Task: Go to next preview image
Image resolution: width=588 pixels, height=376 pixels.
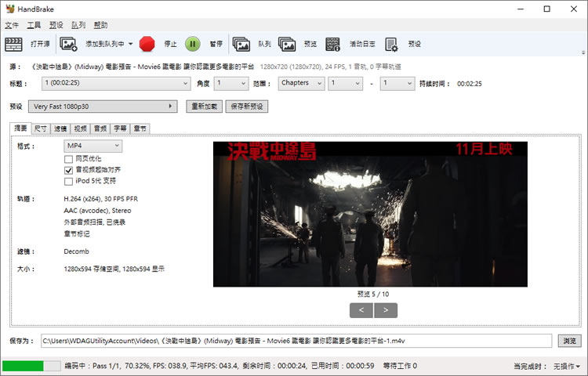Action: click(x=386, y=310)
